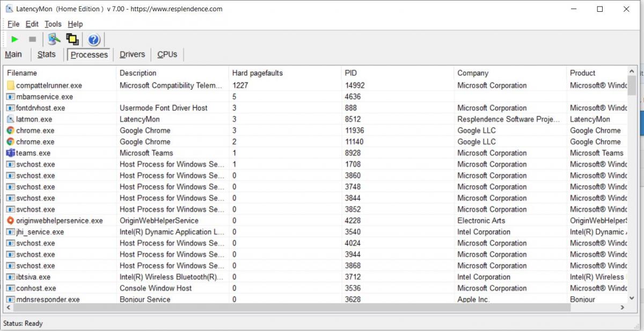This screenshot has height=331, width=644.
Task: Sort by the Description column header
Action: [x=172, y=73]
